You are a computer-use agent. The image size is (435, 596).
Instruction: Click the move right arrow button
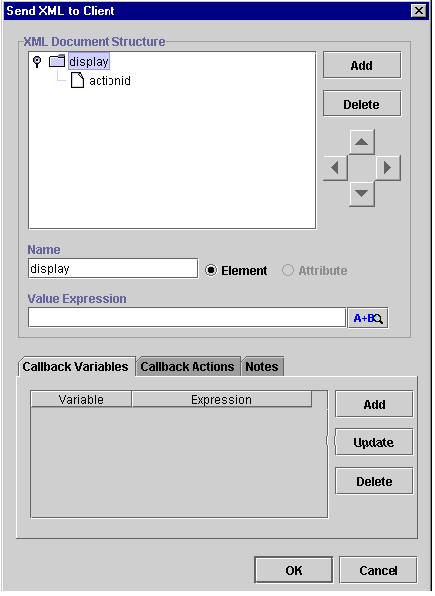pos(388,168)
